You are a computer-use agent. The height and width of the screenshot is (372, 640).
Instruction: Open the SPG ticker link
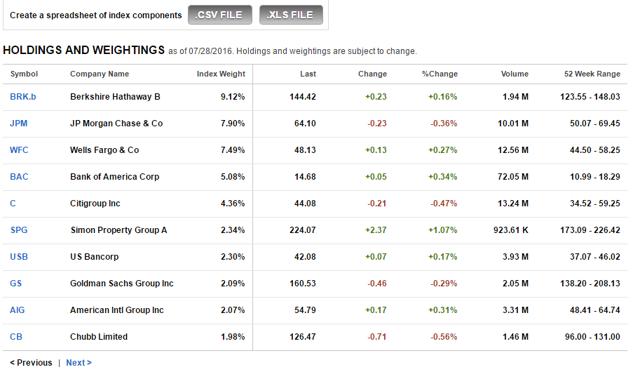coord(19,230)
